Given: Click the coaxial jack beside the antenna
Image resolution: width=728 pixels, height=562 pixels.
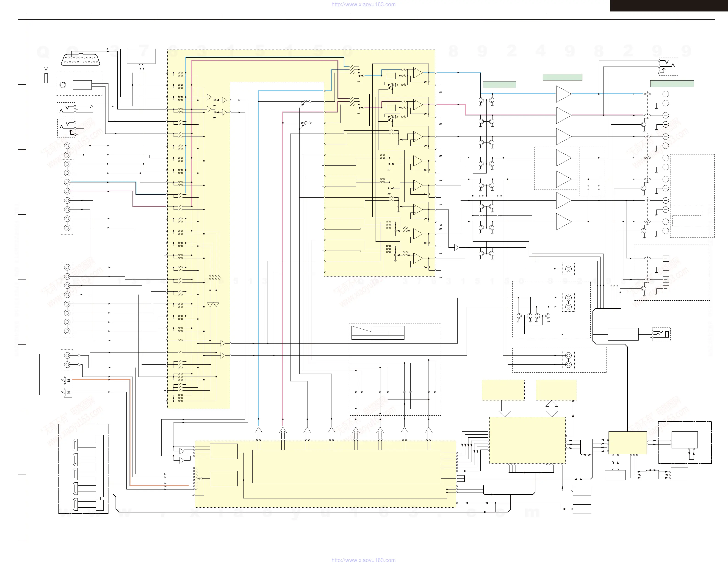Looking at the screenshot, I should tap(63, 85).
